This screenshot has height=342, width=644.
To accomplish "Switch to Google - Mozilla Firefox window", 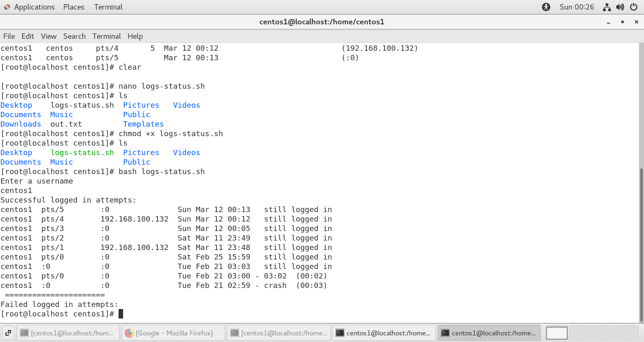I will click(x=173, y=333).
